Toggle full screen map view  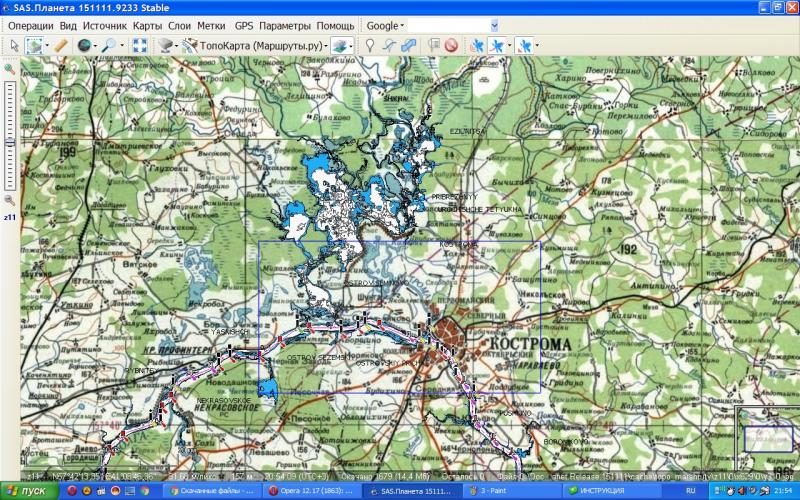[x=141, y=45]
